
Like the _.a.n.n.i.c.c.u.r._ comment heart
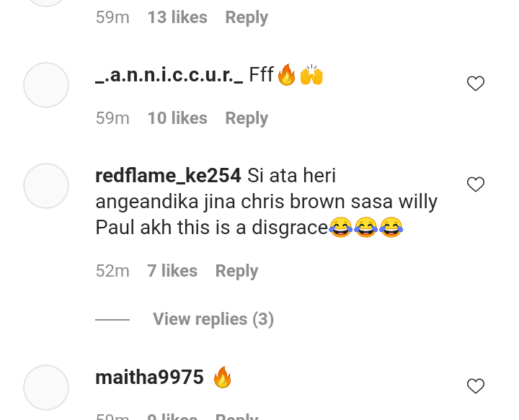(476, 84)
